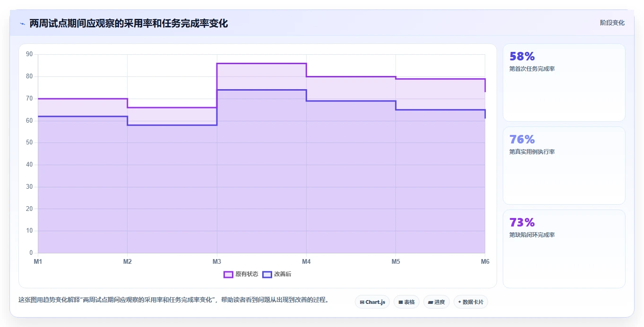
Task: Click the 76% value
Action: coord(522,140)
